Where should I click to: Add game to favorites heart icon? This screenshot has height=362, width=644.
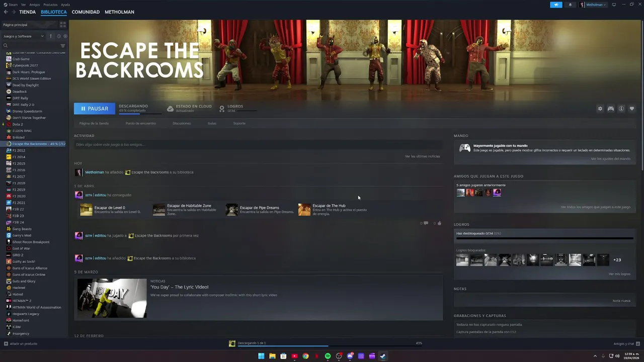[x=632, y=109]
